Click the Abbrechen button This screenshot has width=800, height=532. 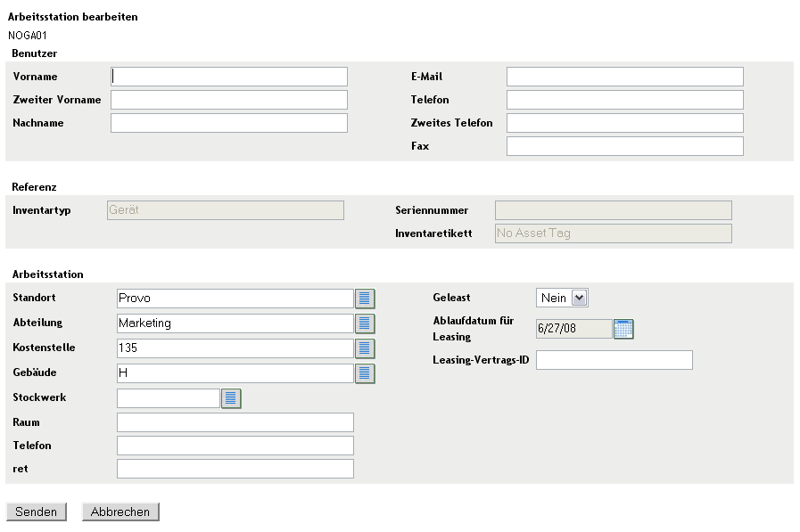pos(120,512)
